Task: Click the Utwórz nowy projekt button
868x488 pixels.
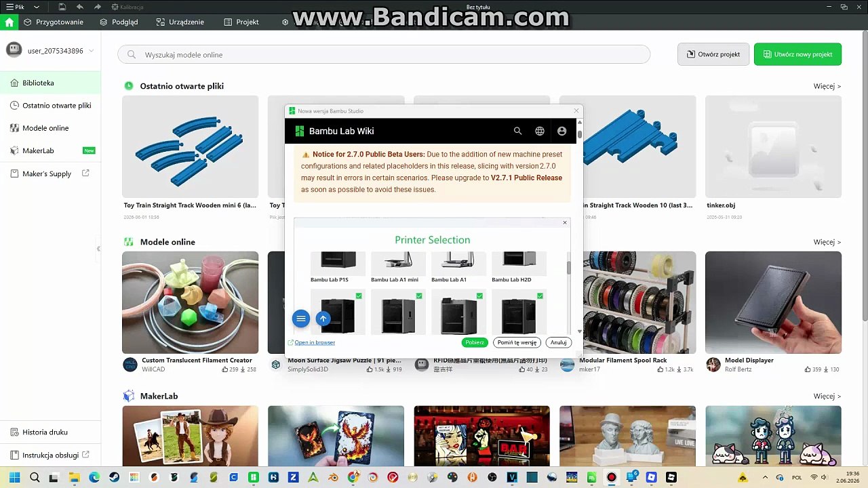Action: [x=797, y=54]
